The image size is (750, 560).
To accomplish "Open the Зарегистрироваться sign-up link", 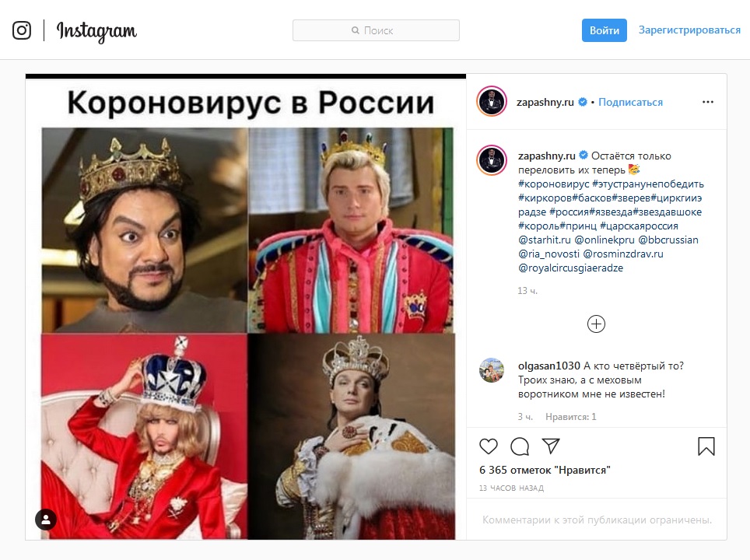I will pyautogui.click(x=689, y=30).
